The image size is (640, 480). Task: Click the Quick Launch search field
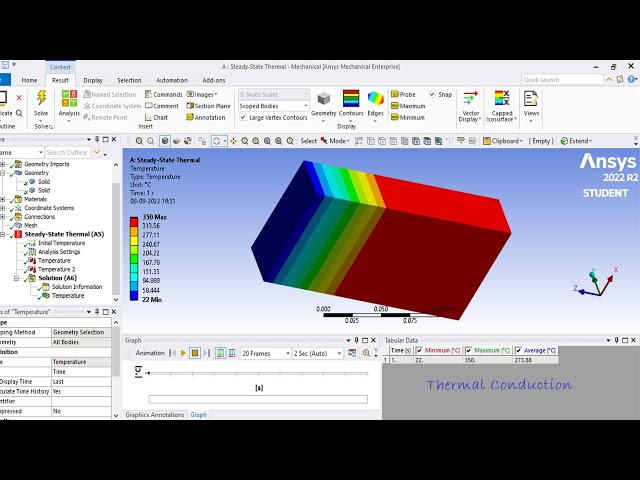point(562,80)
